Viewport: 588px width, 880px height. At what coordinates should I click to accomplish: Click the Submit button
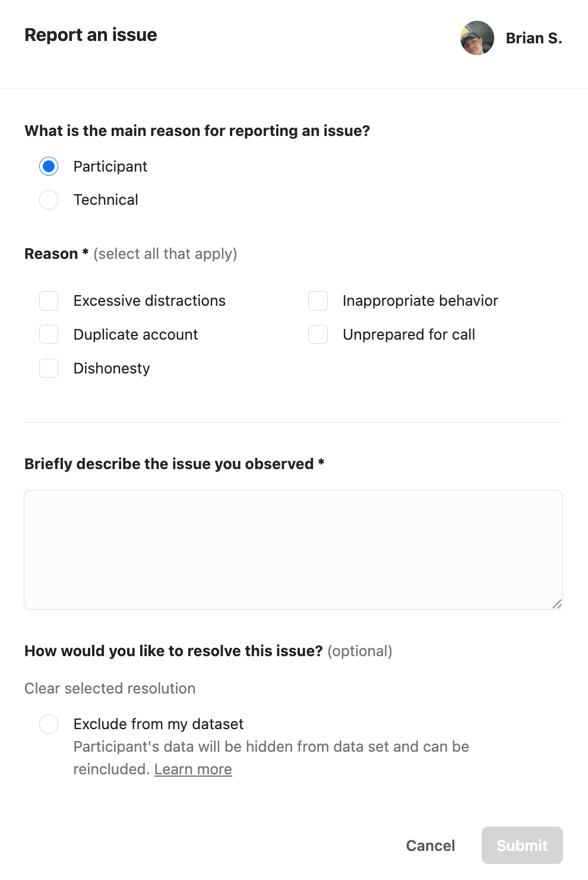click(522, 846)
